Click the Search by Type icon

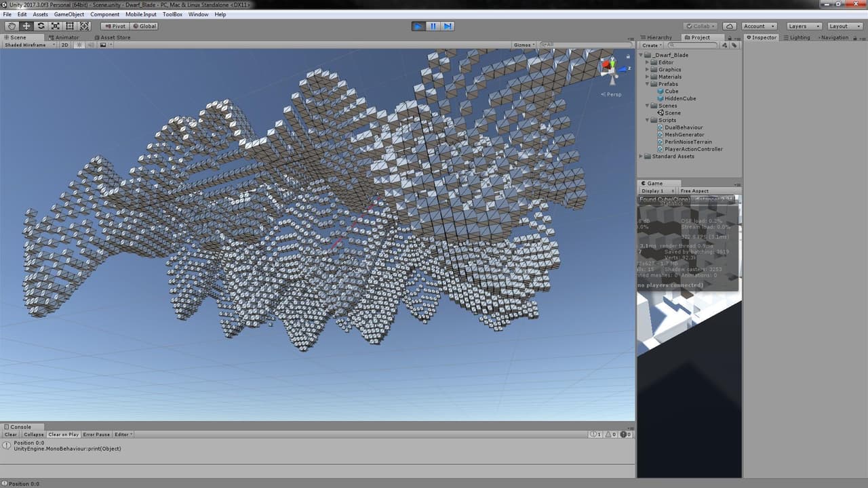724,45
